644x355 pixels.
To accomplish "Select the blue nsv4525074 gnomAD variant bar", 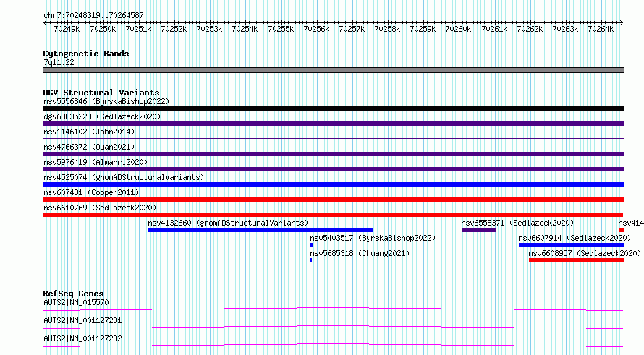I will tap(333, 184).
